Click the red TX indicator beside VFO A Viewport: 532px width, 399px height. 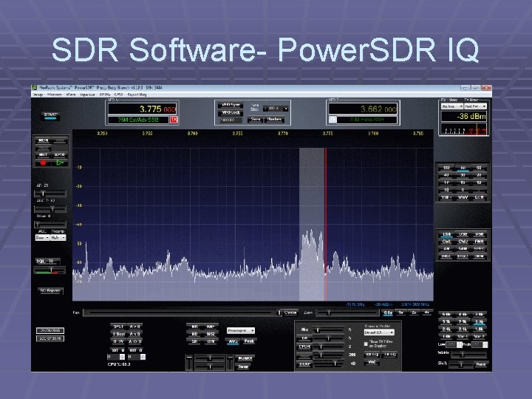(174, 120)
